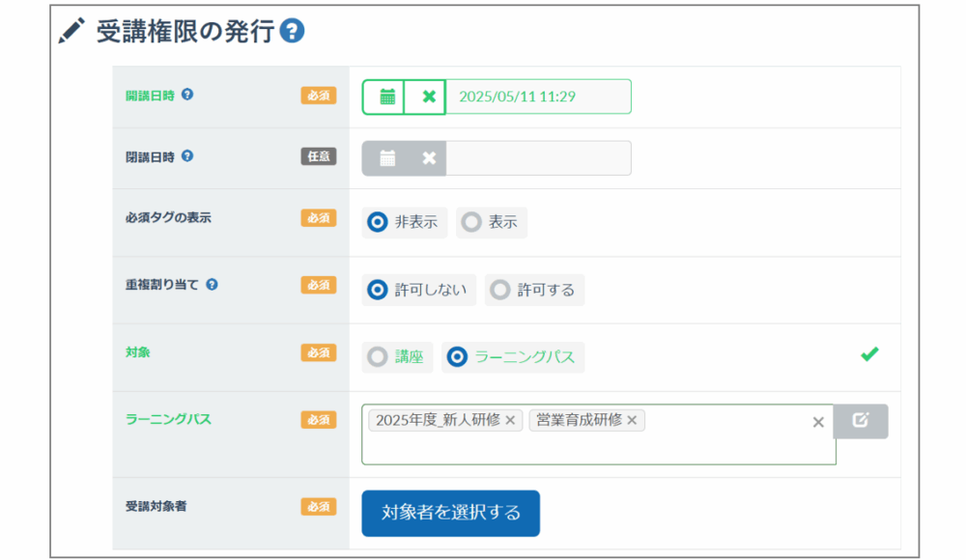This screenshot has height=560, width=966.
Task: Select 許可する for 重複割り当て
Action: point(535,290)
